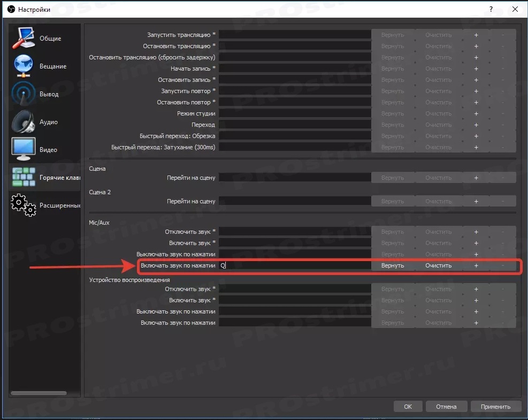Add another hotkey for Включать звук по нажатии Mic/Aux

(x=476, y=265)
